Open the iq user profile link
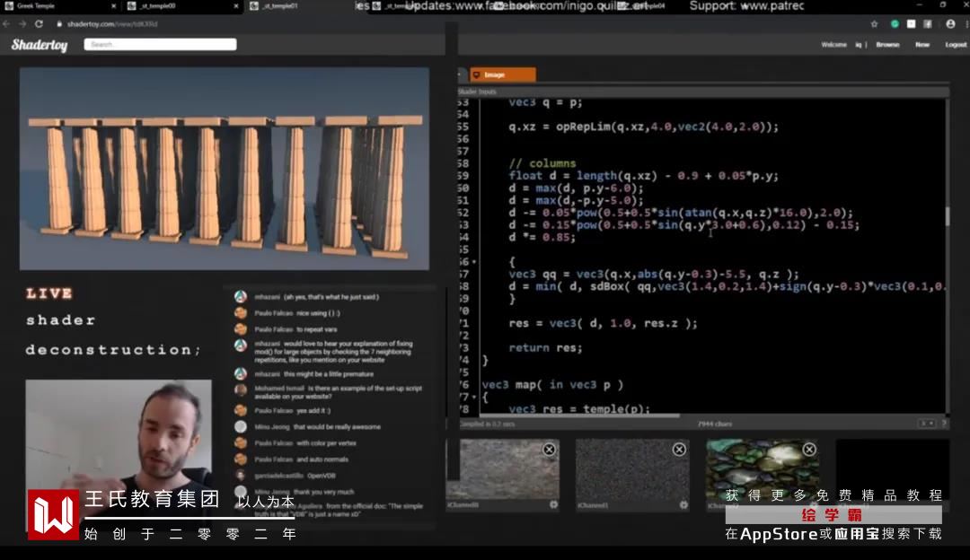 (858, 45)
